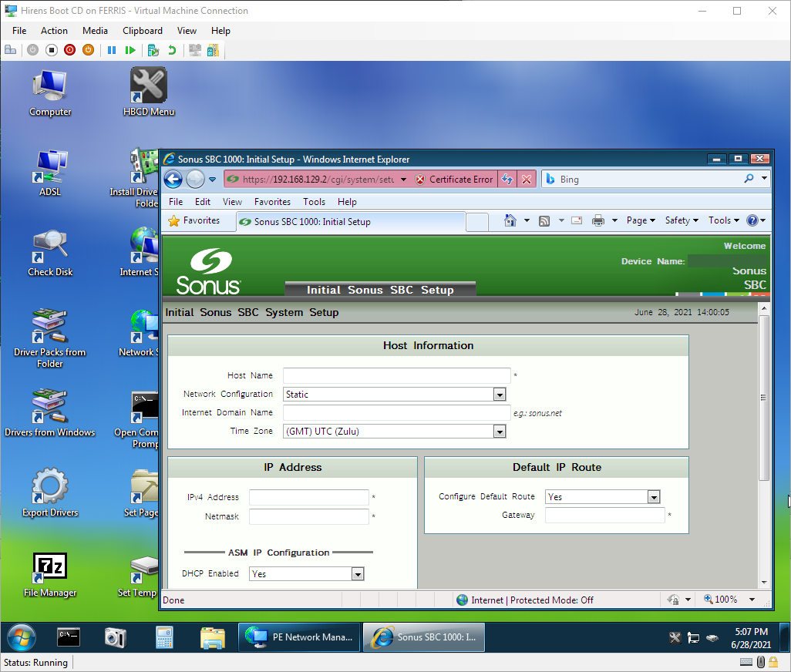Screen dimensions: 791x672
Task: Click the Drivers from Windows icon
Action: (x=50, y=413)
